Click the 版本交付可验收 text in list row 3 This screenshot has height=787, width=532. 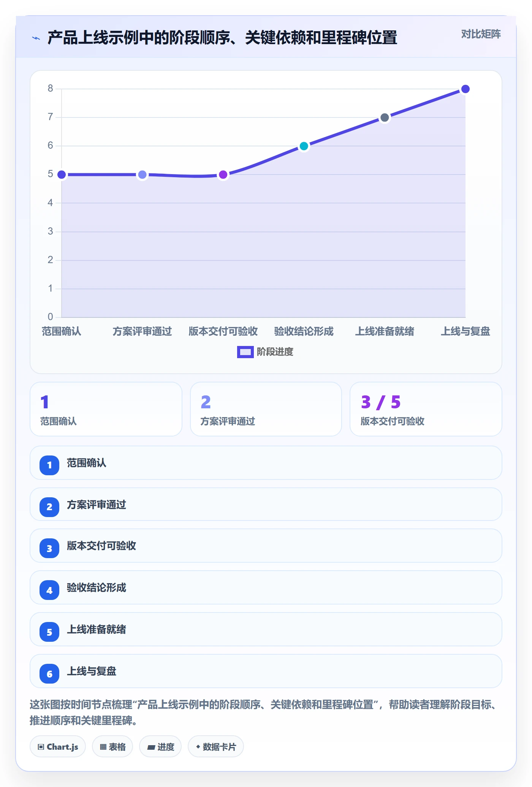[x=101, y=546]
